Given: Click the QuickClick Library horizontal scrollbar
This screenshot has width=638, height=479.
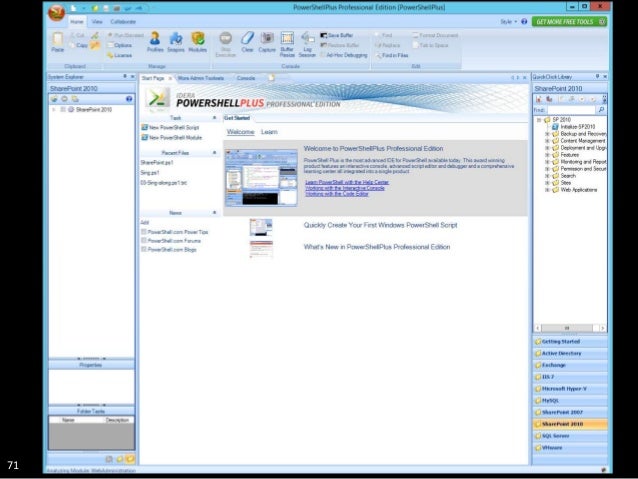Looking at the screenshot, I should [570, 328].
